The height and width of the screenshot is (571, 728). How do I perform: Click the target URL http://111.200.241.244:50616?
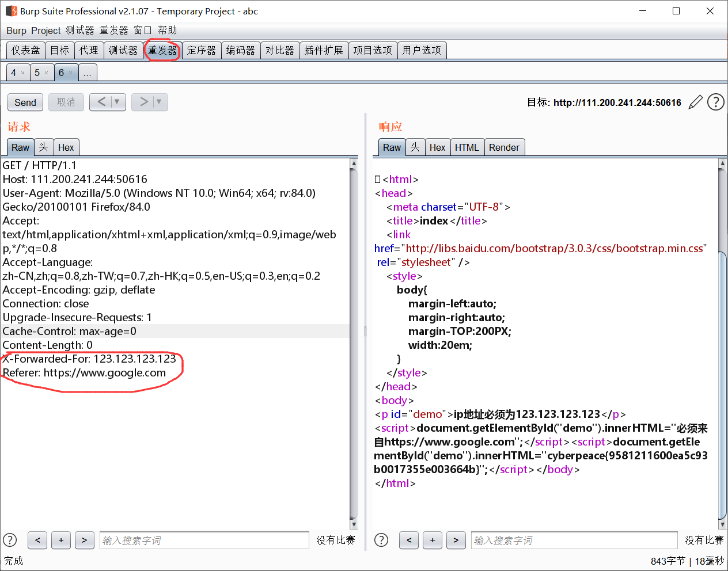pos(617,102)
